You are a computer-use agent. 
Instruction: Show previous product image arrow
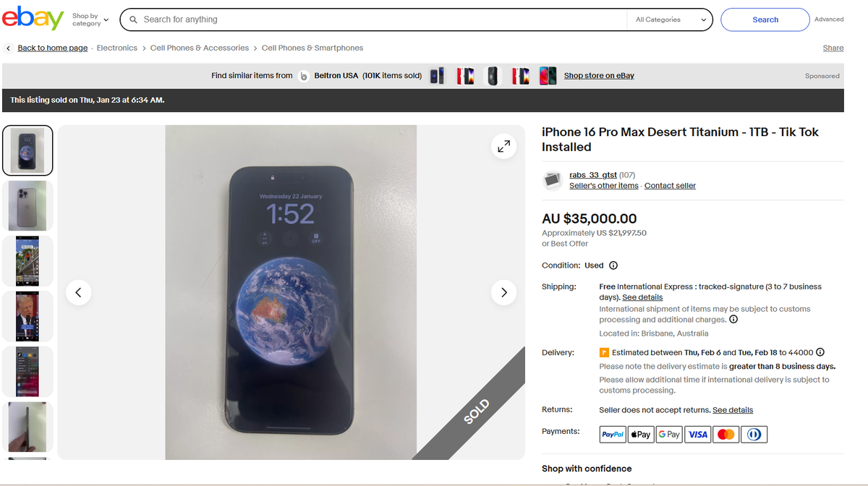coord(78,293)
